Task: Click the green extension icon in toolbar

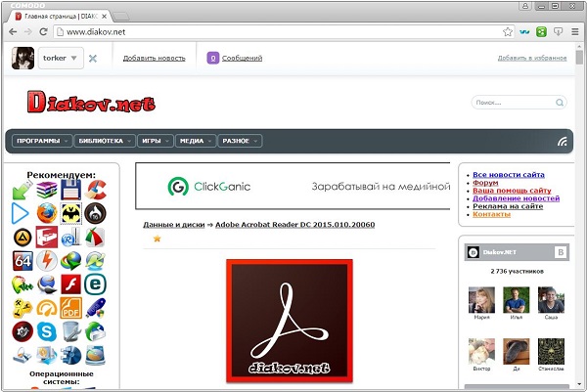Action: coord(541,32)
